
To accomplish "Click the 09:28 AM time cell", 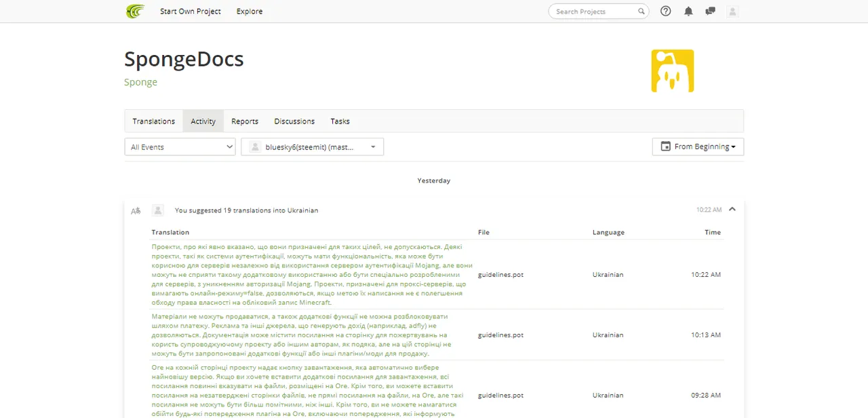I will 706,395.
